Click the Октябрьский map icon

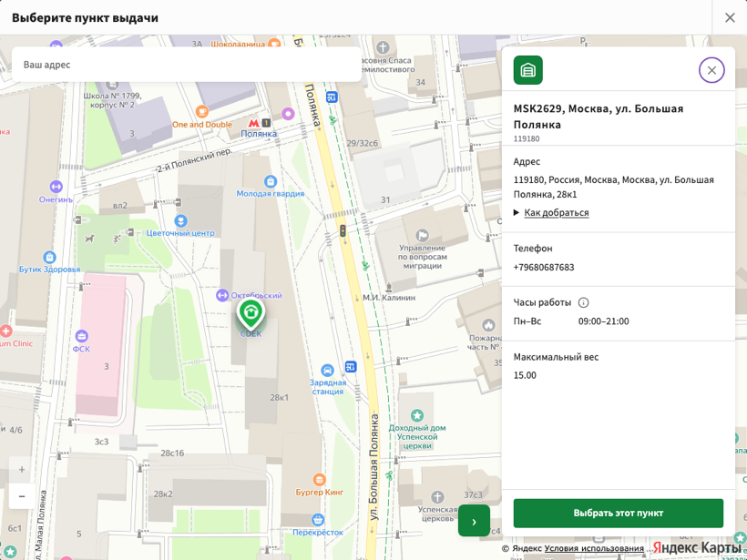coord(222,295)
